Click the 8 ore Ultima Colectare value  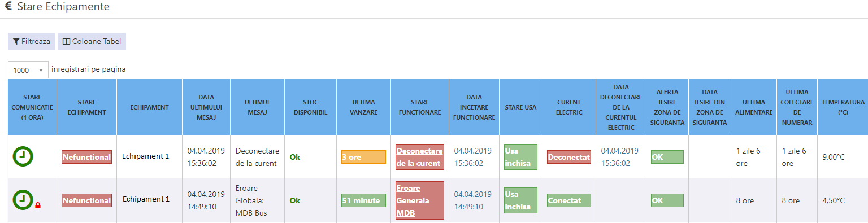point(791,200)
